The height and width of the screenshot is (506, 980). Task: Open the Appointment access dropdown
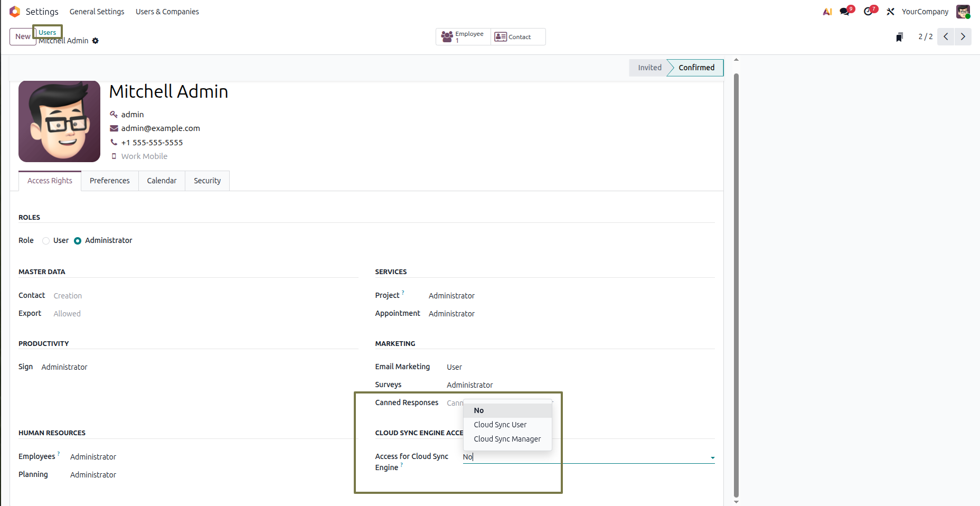pyautogui.click(x=572, y=314)
